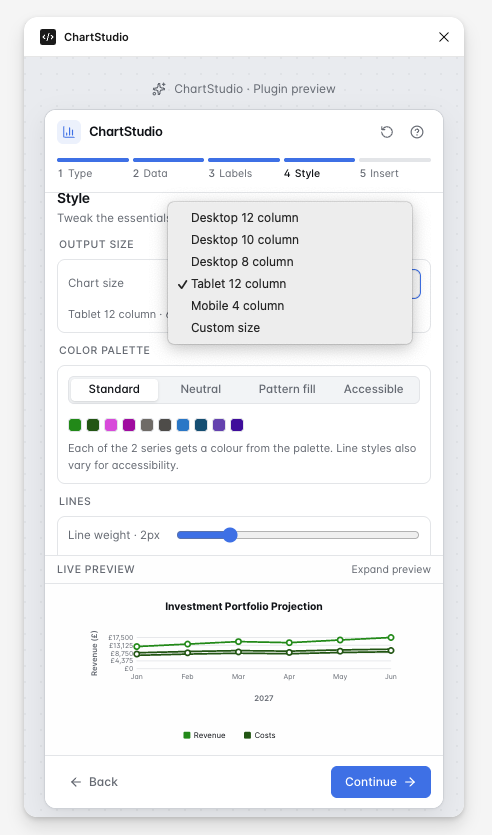Click the dark teal blue palette swatch
The height and width of the screenshot is (835, 492).
pyautogui.click(x=201, y=425)
